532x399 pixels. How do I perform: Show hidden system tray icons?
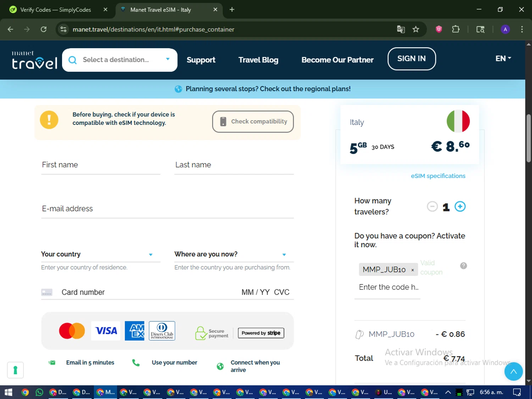[448, 392]
